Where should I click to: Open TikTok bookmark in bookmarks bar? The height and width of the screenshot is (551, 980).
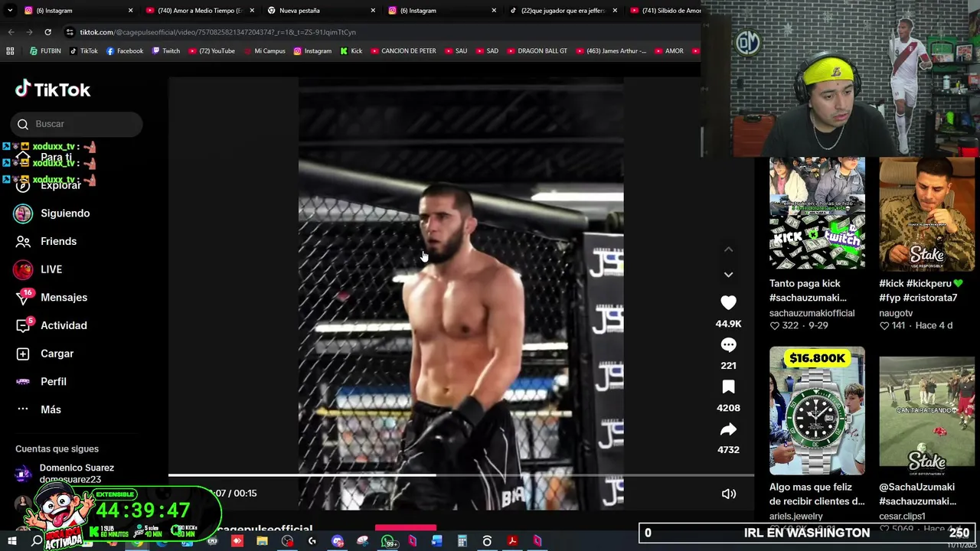coord(83,51)
